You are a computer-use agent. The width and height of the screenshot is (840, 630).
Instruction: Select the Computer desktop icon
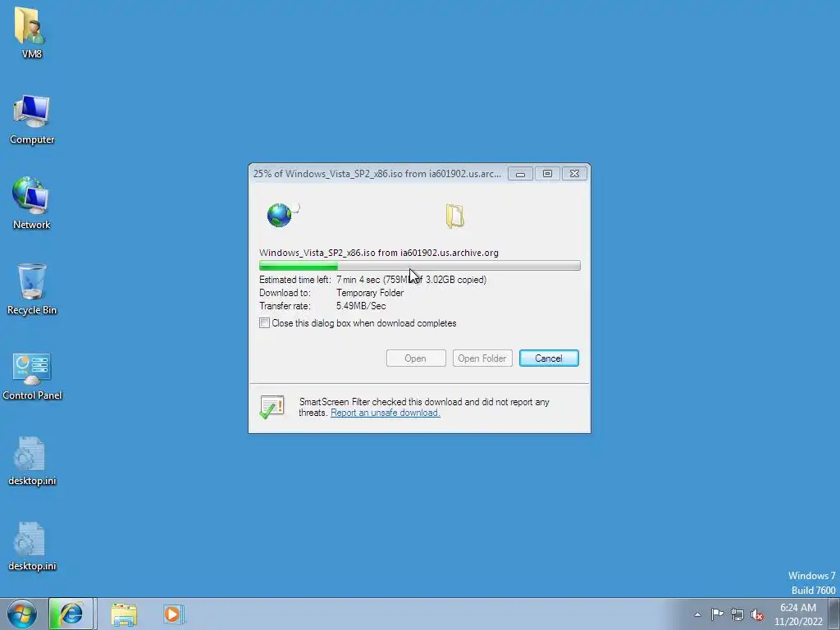(x=32, y=119)
